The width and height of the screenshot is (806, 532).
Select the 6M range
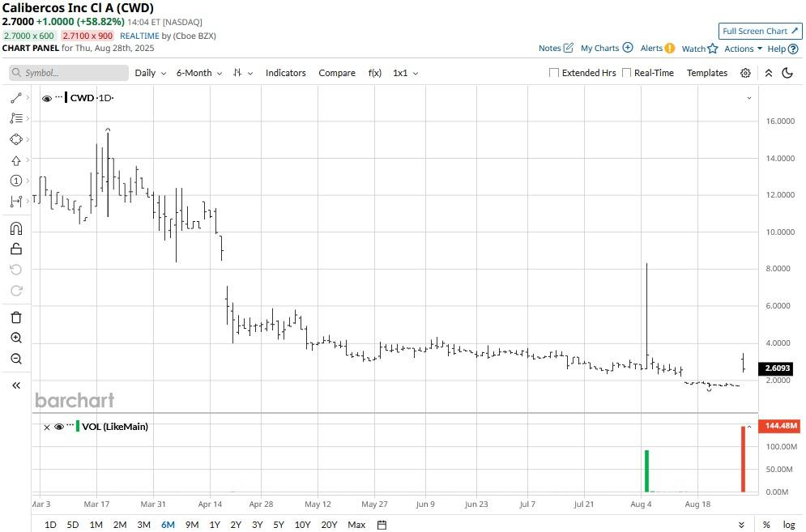(x=168, y=525)
